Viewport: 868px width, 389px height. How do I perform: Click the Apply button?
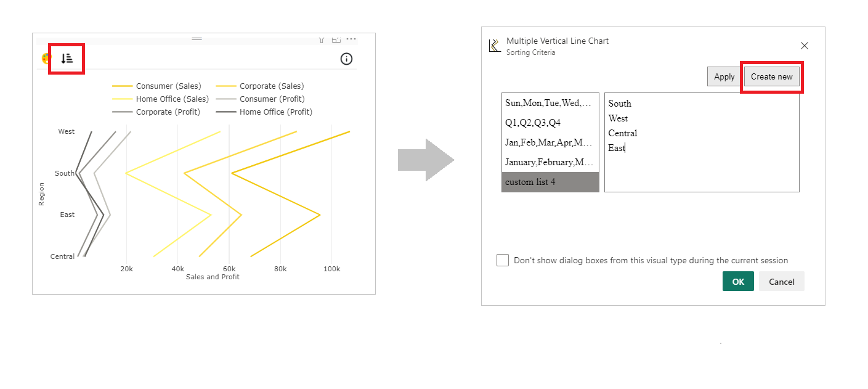724,76
